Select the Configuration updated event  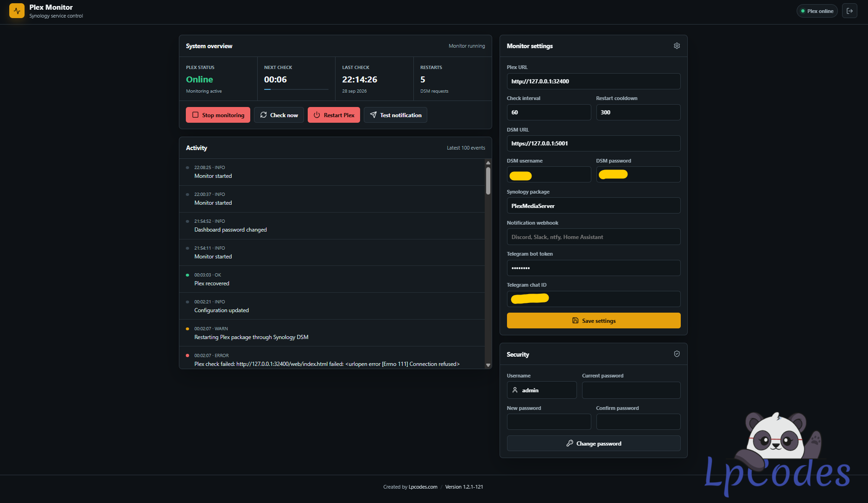coord(332,306)
